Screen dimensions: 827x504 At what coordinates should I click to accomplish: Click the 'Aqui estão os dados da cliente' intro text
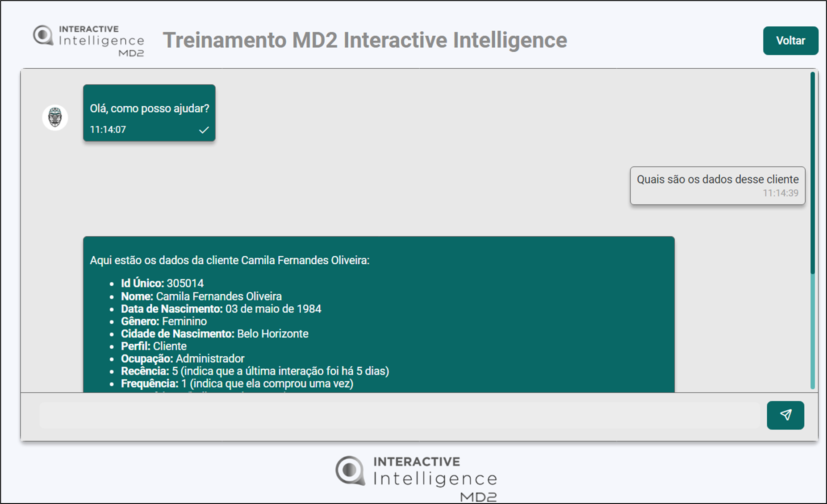tap(230, 260)
